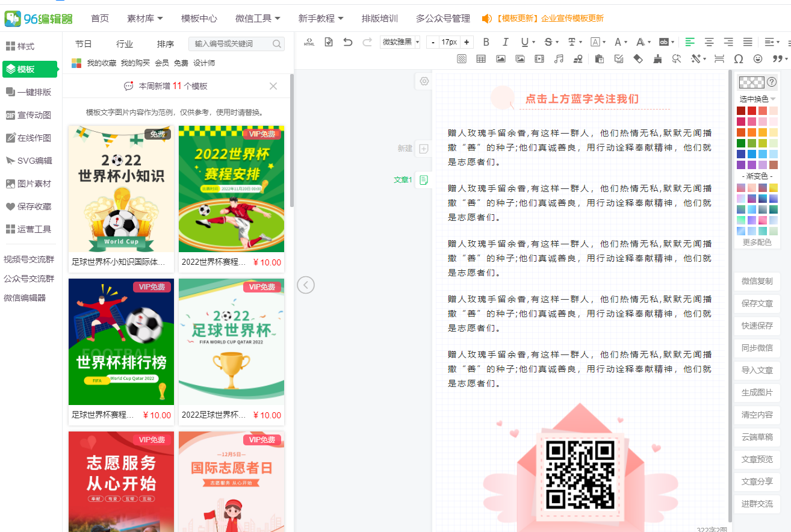Select the format painter brush

(x=657, y=59)
